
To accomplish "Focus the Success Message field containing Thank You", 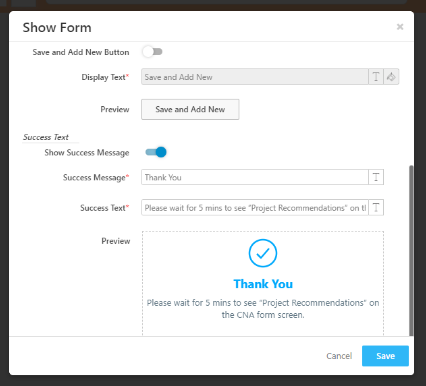I will (x=255, y=177).
